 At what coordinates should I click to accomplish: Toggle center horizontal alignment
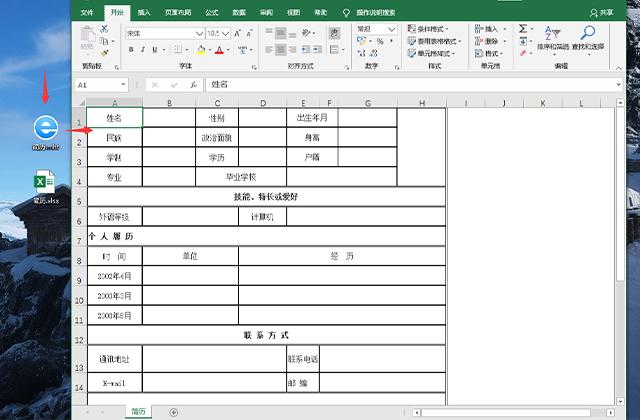point(280,50)
